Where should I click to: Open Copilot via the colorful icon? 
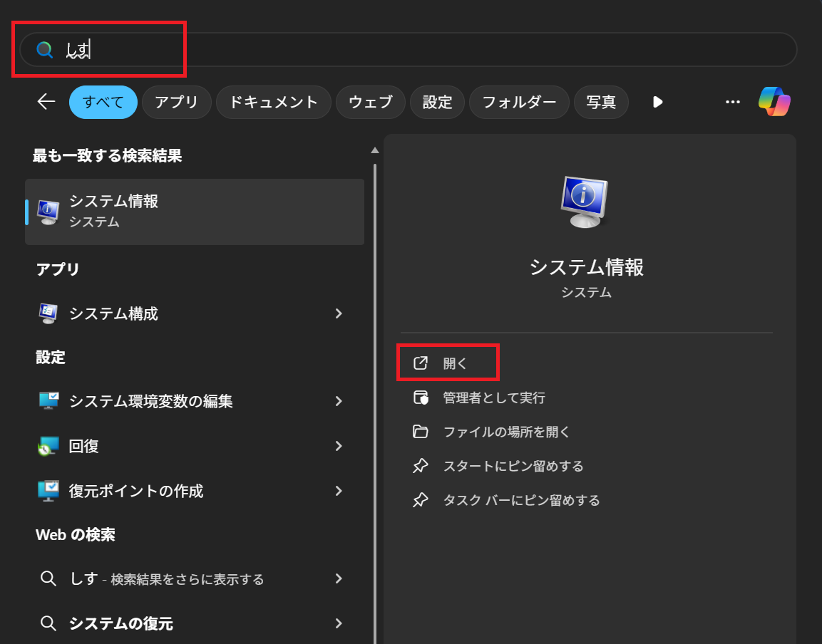click(x=774, y=102)
